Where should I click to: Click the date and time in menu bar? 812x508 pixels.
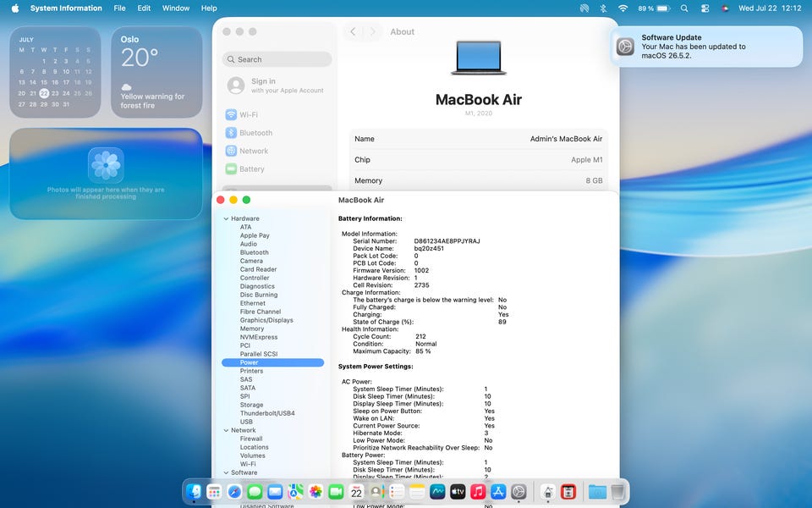[x=770, y=8]
